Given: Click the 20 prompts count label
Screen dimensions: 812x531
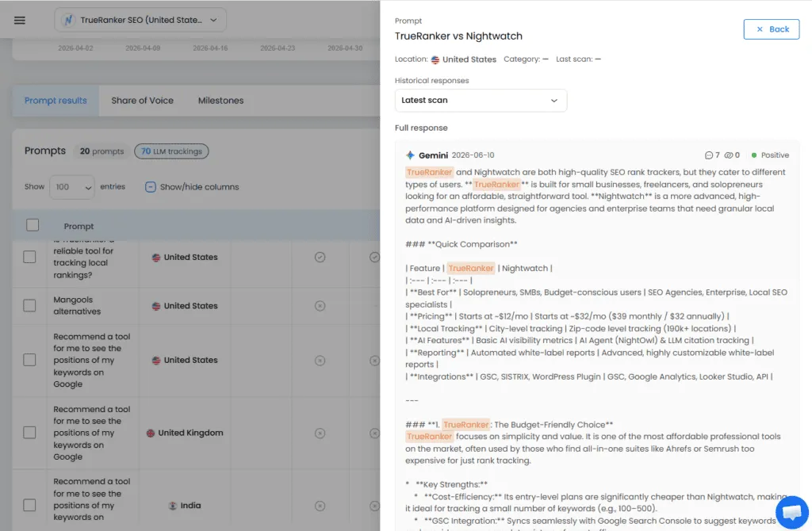Looking at the screenshot, I should (x=101, y=151).
